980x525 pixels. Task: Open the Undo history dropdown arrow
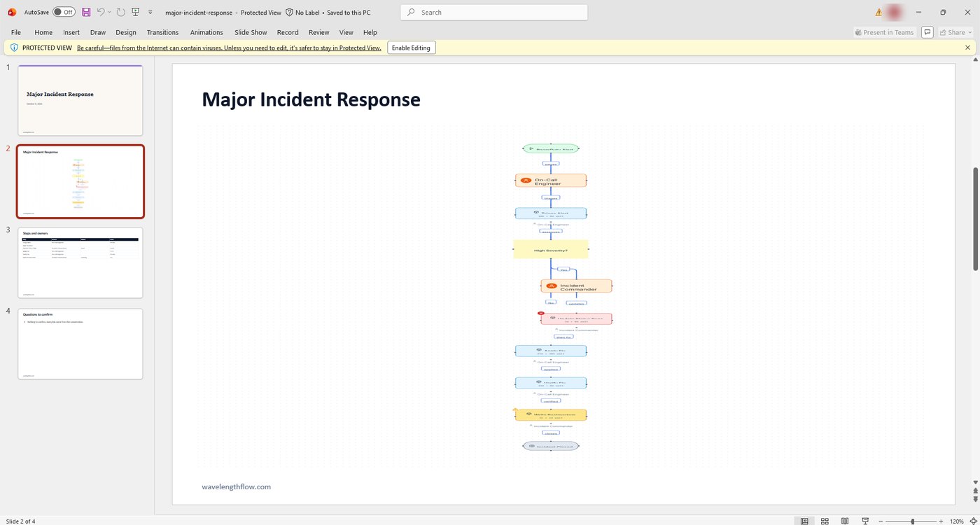click(x=110, y=12)
